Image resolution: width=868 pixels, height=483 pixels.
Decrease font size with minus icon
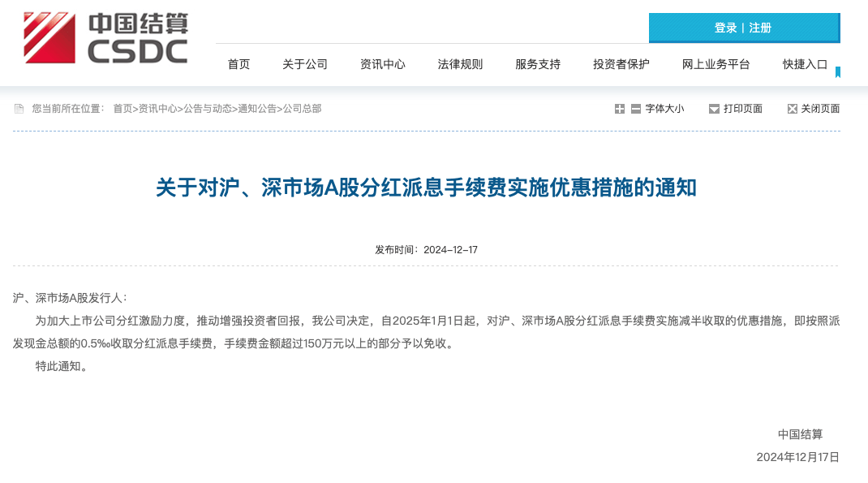pyautogui.click(x=635, y=109)
